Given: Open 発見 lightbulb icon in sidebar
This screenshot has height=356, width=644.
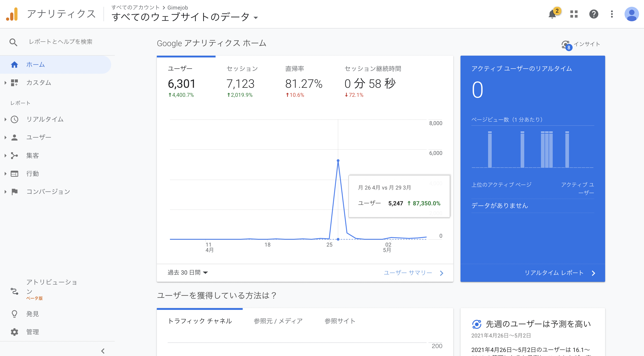Looking at the screenshot, I should tap(14, 314).
